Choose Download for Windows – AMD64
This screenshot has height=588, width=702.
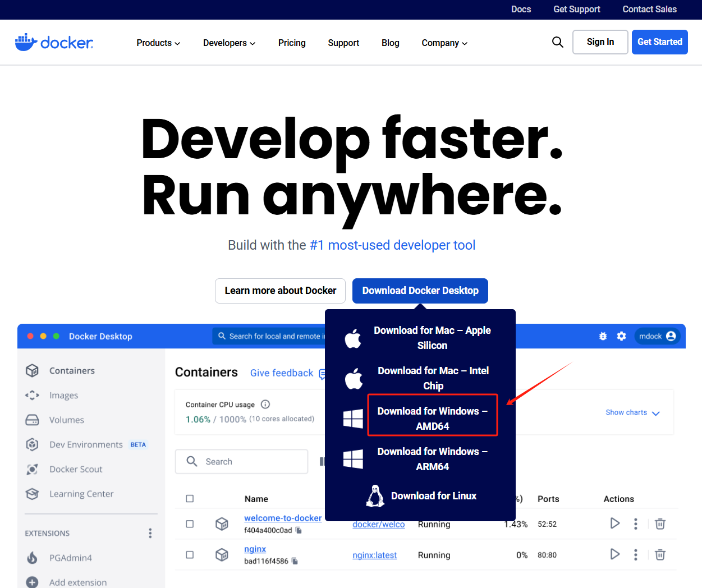pos(433,419)
